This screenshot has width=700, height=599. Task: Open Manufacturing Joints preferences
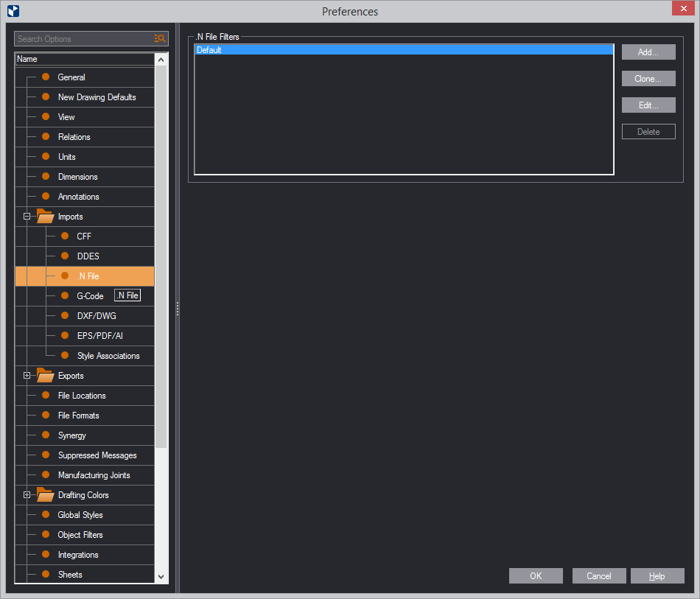94,475
